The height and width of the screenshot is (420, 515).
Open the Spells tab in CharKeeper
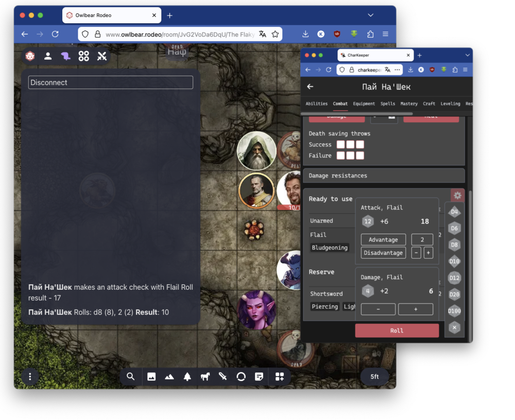pyautogui.click(x=388, y=103)
